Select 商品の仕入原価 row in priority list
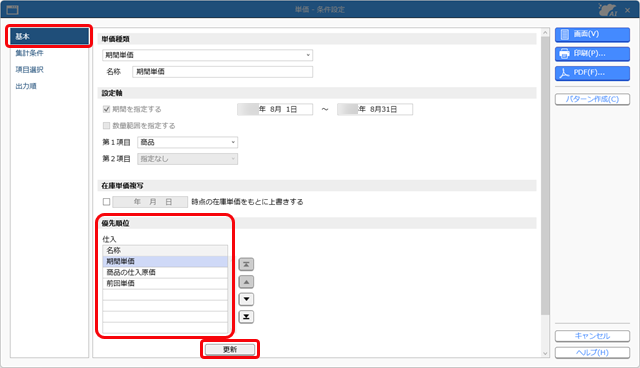The width and height of the screenshot is (640, 368). 165,272
